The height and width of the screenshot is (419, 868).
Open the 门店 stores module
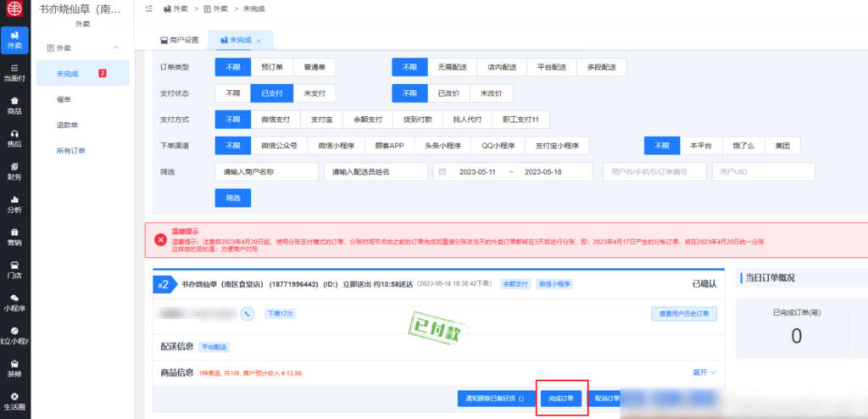tap(15, 270)
